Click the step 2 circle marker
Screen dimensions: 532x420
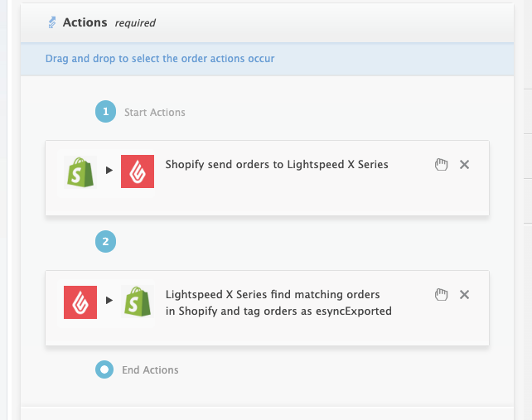[105, 242]
